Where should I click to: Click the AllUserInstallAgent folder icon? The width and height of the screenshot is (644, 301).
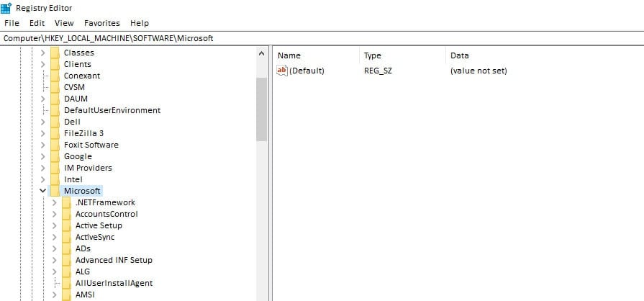[66, 283]
